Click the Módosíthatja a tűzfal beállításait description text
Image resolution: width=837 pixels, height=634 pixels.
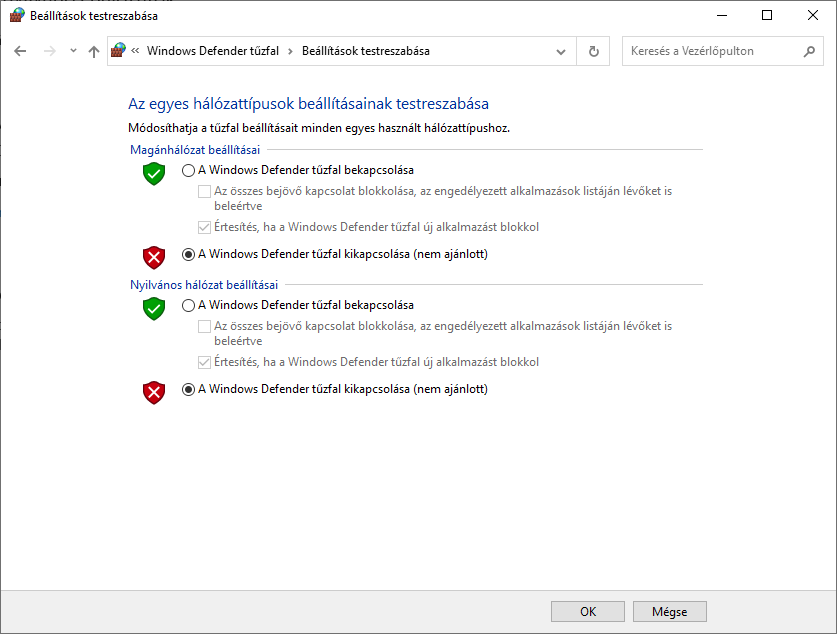pos(319,128)
